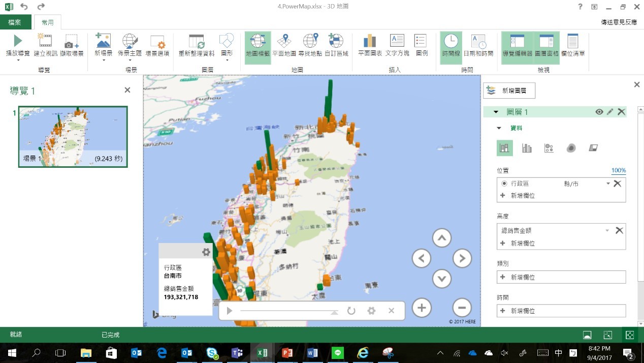Click the undo arrow in title bar
This screenshot has height=363, width=644.
coord(24,7)
